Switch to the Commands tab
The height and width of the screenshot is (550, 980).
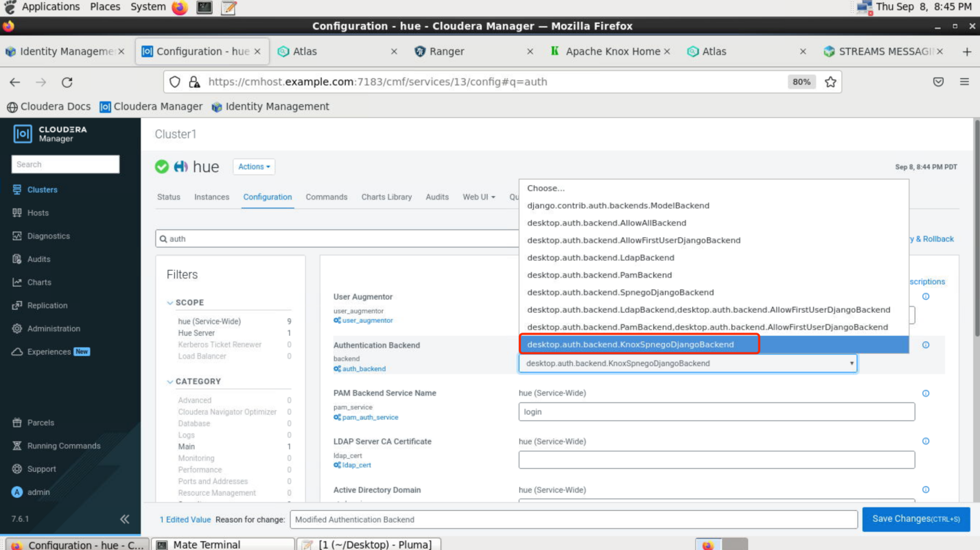coord(327,197)
